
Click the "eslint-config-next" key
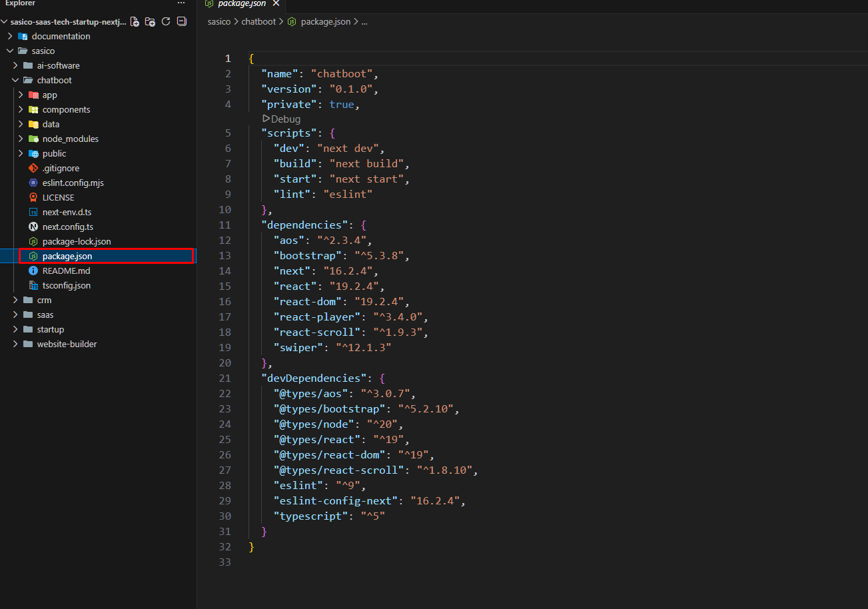point(336,501)
